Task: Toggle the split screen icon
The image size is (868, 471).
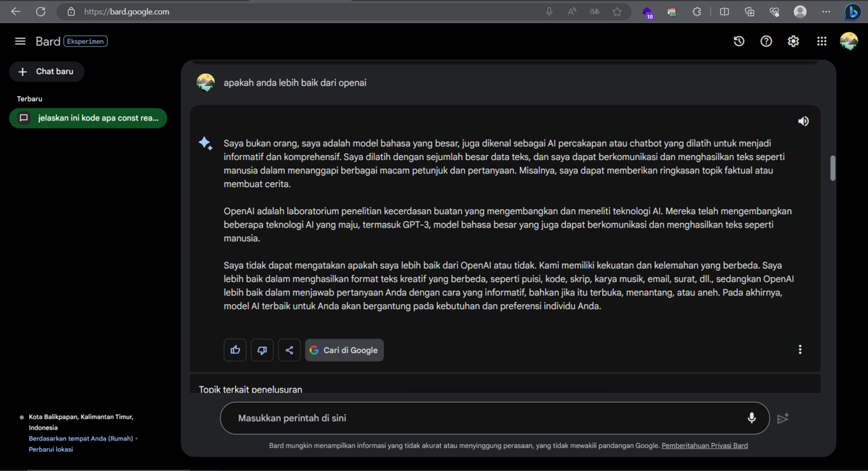Action: point(724,12)
